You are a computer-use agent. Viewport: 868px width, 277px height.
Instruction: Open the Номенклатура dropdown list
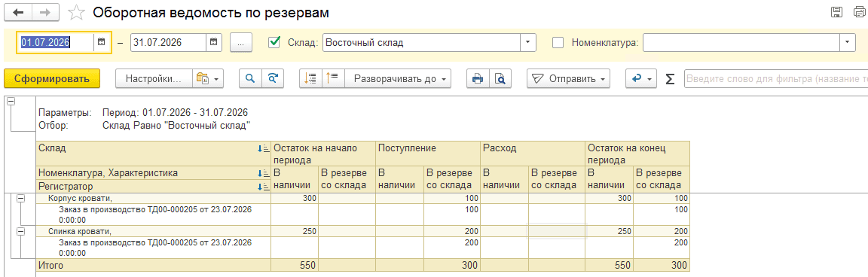click(848, 42)
